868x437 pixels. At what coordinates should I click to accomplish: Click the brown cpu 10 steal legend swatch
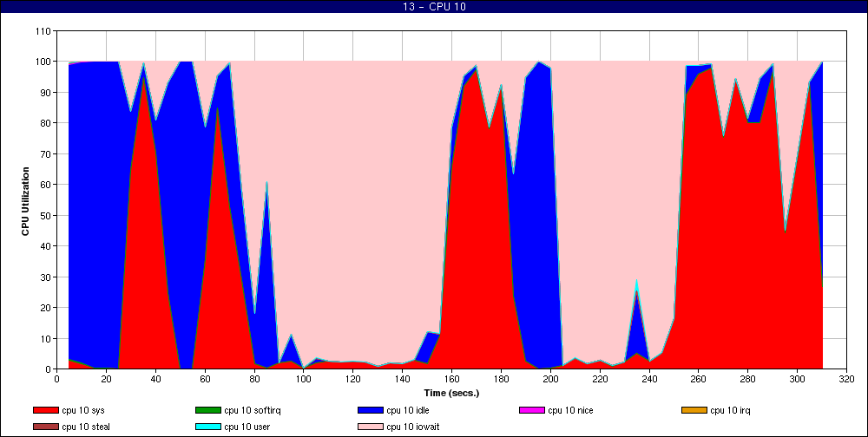[x=45, y=427]
